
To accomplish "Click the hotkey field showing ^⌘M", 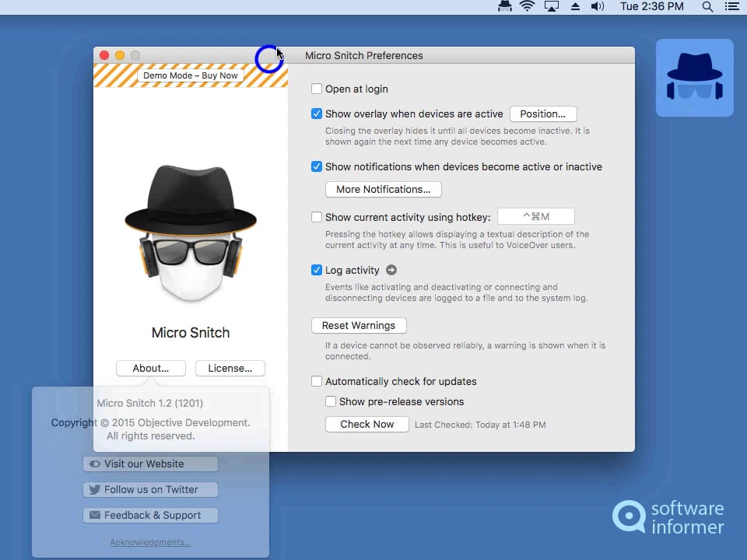I will click(x=536, y=217).
